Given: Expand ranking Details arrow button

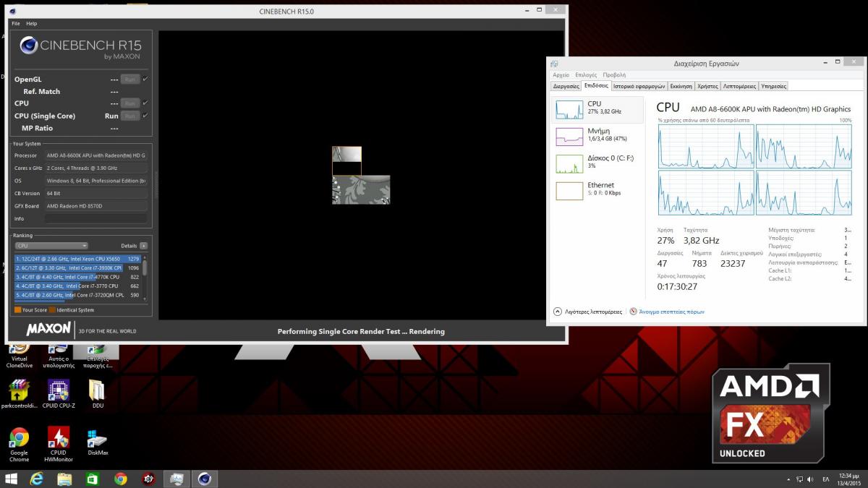Looking at the screenshot, I should (144, 246).
